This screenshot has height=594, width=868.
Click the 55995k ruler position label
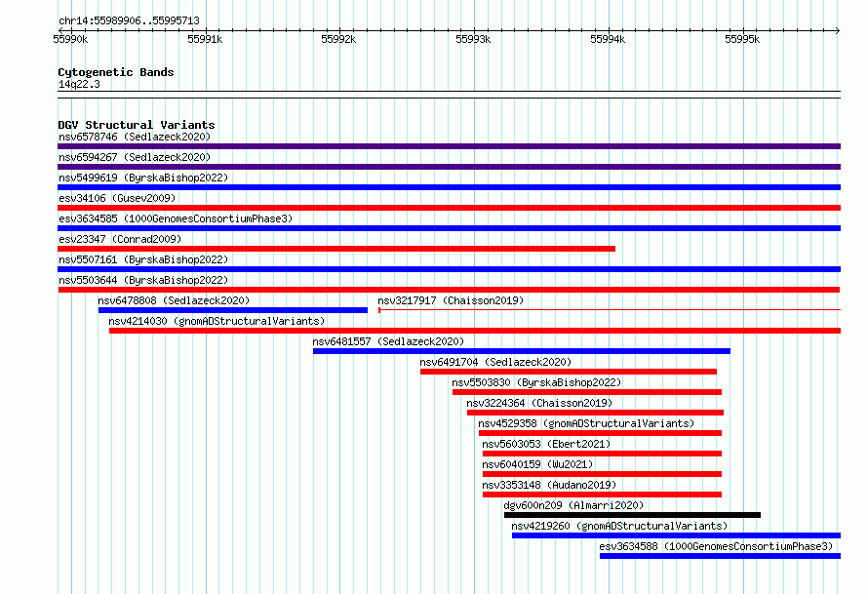point(742,39)
